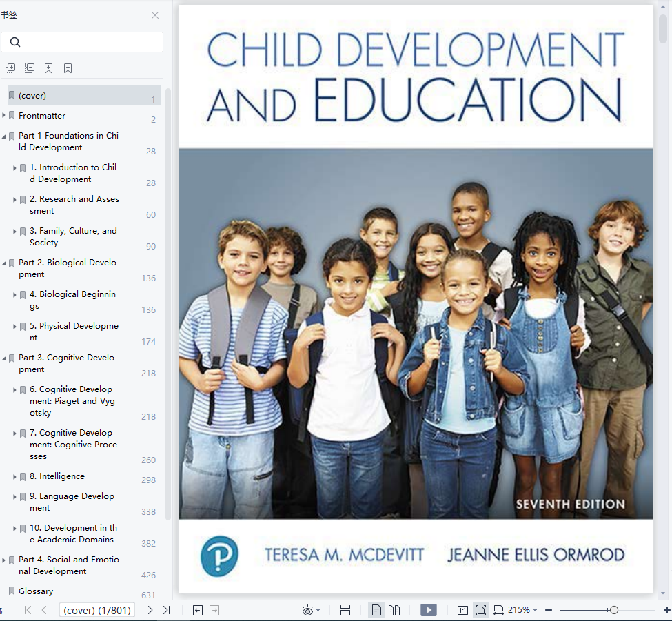Zoom in with plus button
The image size is (672, 621).
tap(667, 610)
